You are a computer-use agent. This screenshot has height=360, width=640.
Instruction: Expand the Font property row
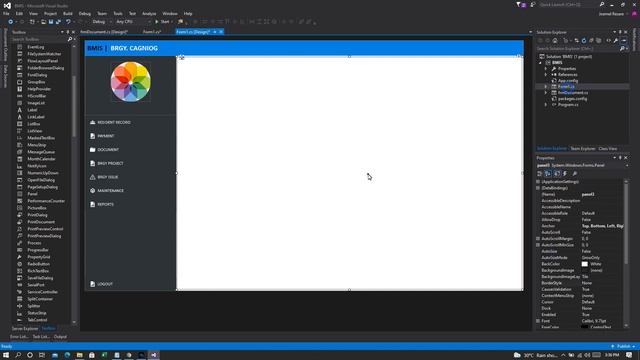tap(538, 321)
